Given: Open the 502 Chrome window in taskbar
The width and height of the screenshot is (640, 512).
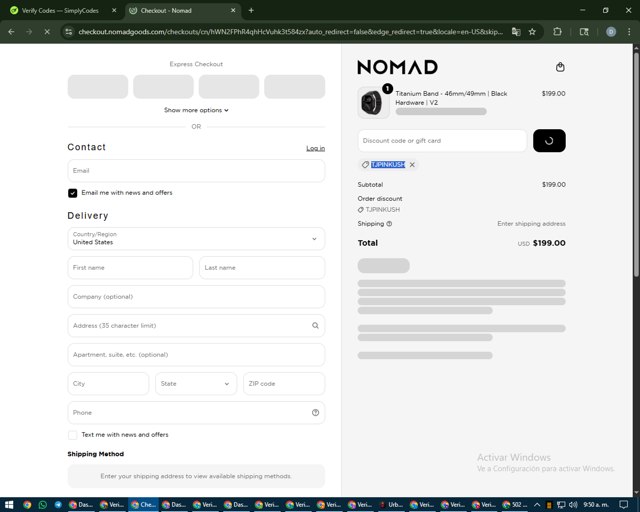Looking at the screenshot, I should click(x=515, y=505).
